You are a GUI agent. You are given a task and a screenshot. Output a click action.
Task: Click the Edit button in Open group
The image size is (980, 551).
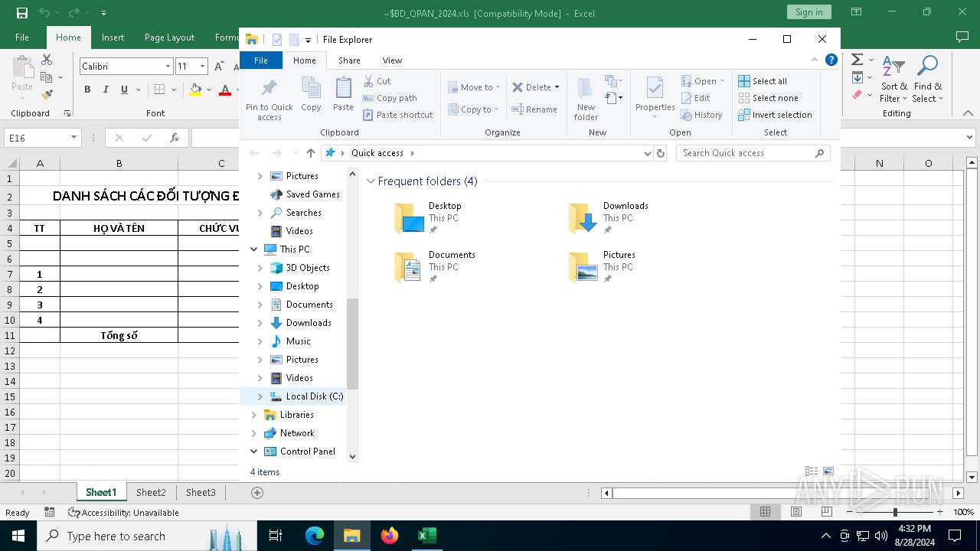click(696, 98)
